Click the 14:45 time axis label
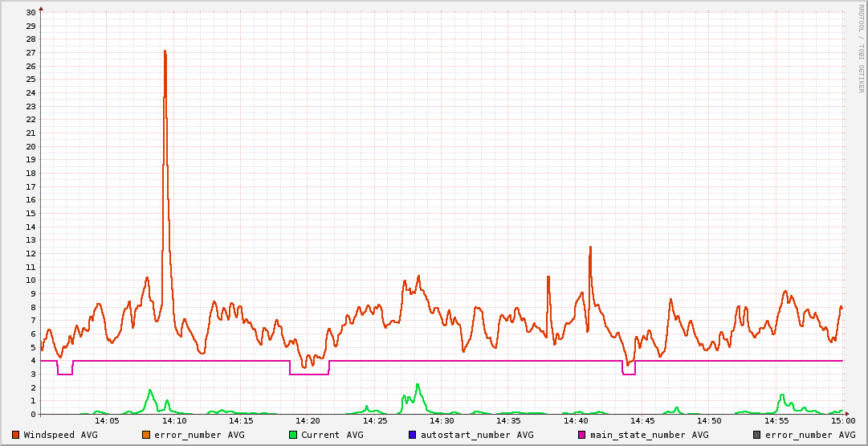868x446 pixels. [642, 420]
